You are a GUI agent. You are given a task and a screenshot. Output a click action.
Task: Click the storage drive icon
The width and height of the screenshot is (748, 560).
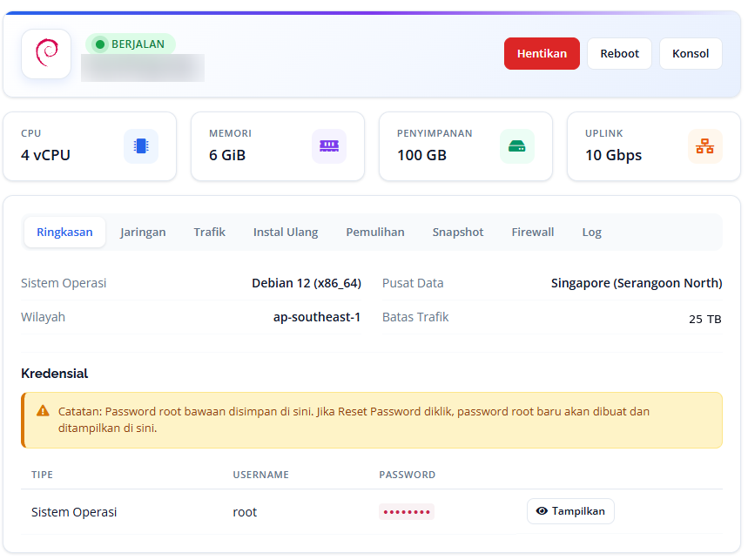pos(517,146)
